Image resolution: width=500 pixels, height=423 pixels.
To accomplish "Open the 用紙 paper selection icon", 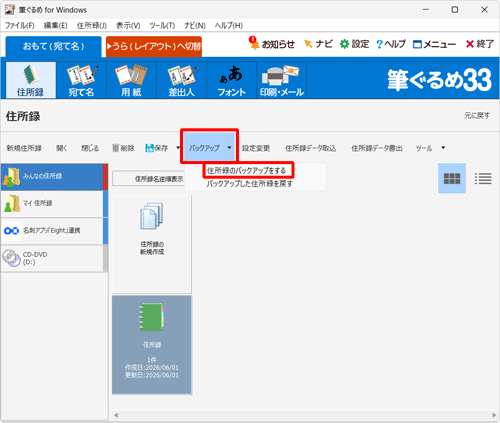I will pyautogui.click(x=131, y=80).
